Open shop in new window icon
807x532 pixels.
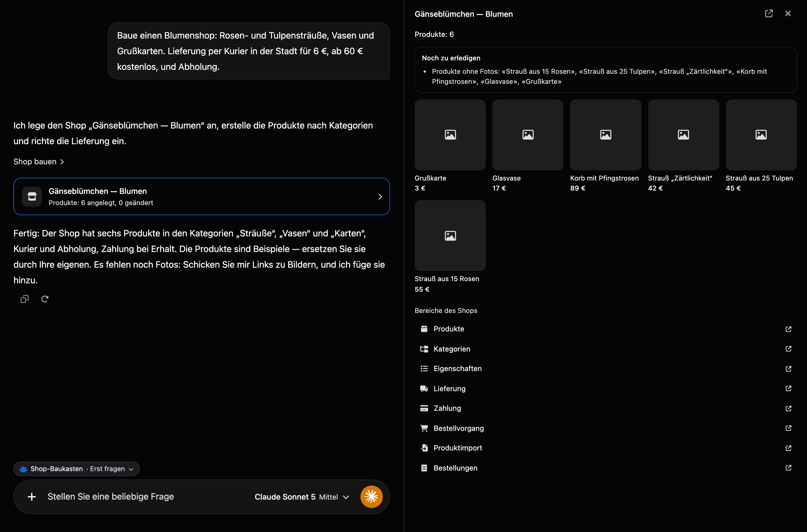point(769,14)
